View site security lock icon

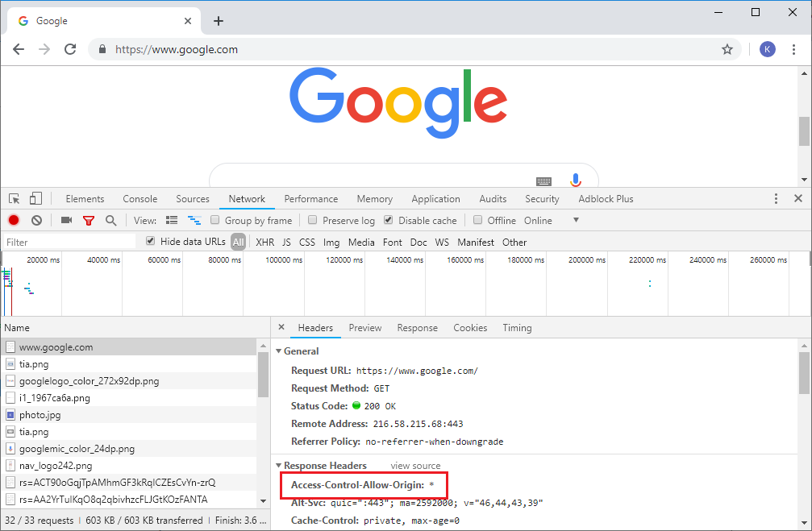tap(102, 49)
